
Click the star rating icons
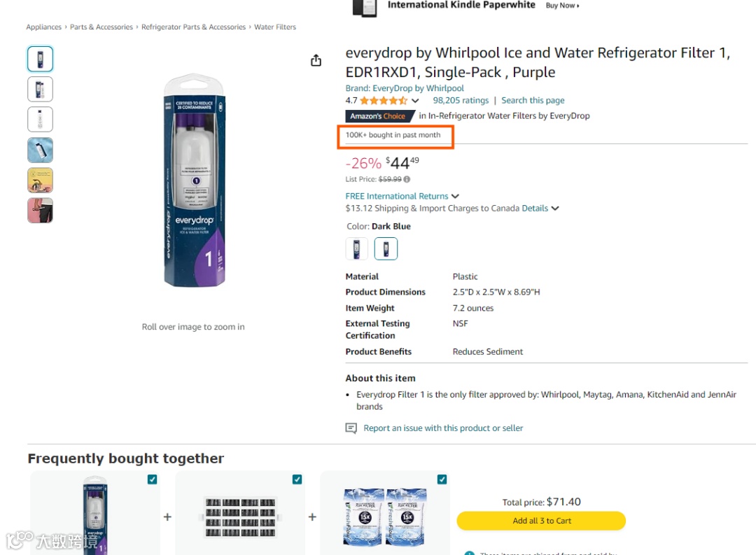384,101
